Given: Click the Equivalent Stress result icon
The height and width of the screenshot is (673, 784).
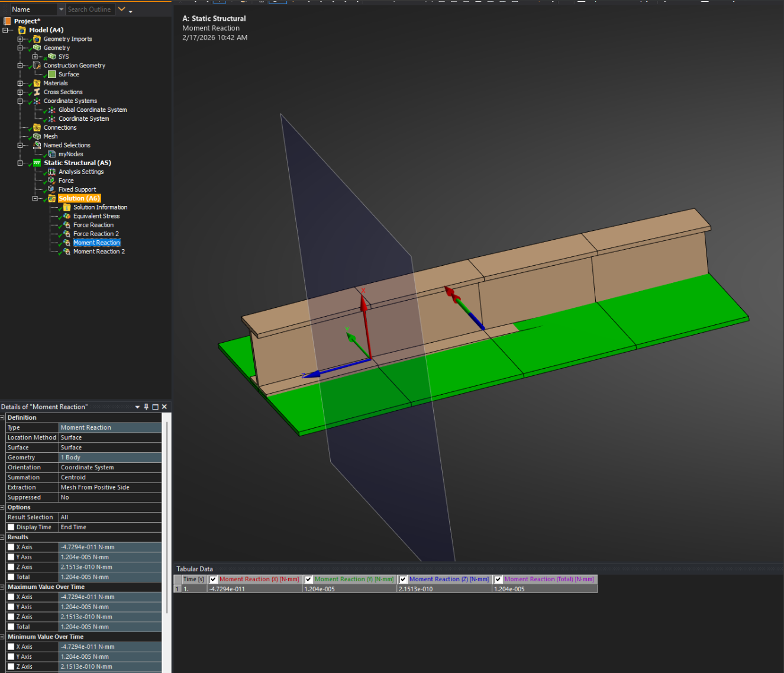Looking at the screenshot, I should pyautogui.click(x=67, y=216).
